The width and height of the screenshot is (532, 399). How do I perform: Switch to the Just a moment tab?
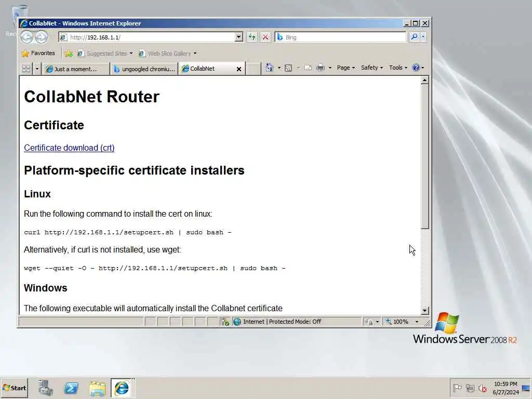click(76, 69)
